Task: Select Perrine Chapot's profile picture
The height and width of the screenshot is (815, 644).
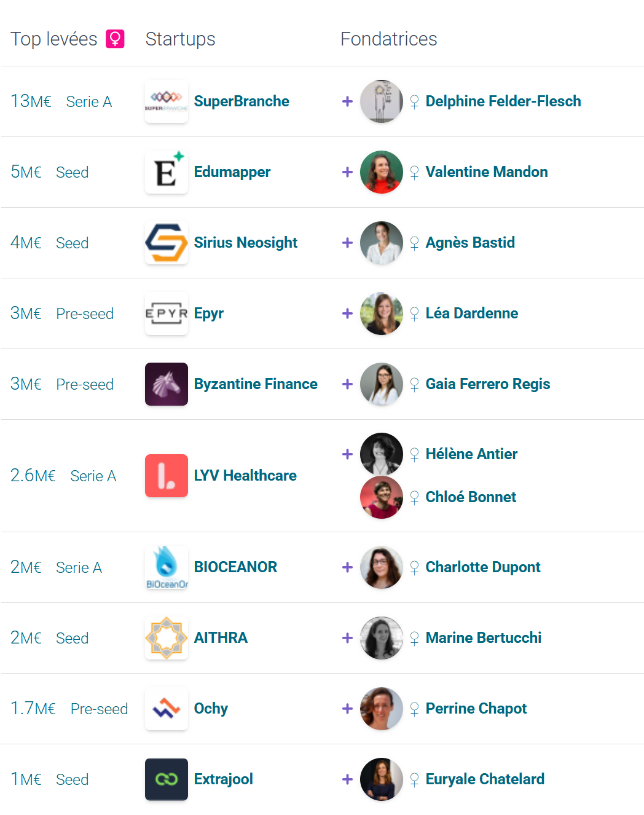Action: pos(382,709)
